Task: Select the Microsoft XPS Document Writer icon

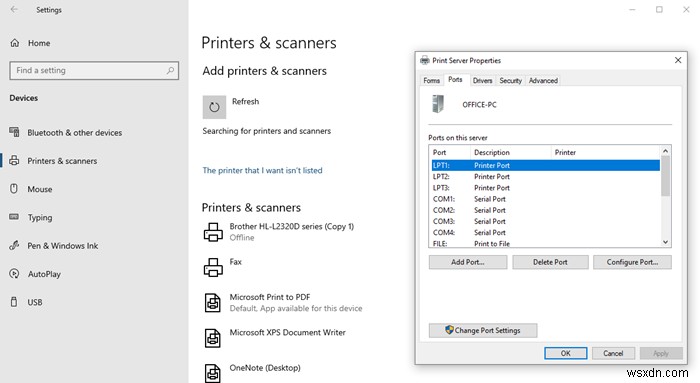Action: [212, 338]
